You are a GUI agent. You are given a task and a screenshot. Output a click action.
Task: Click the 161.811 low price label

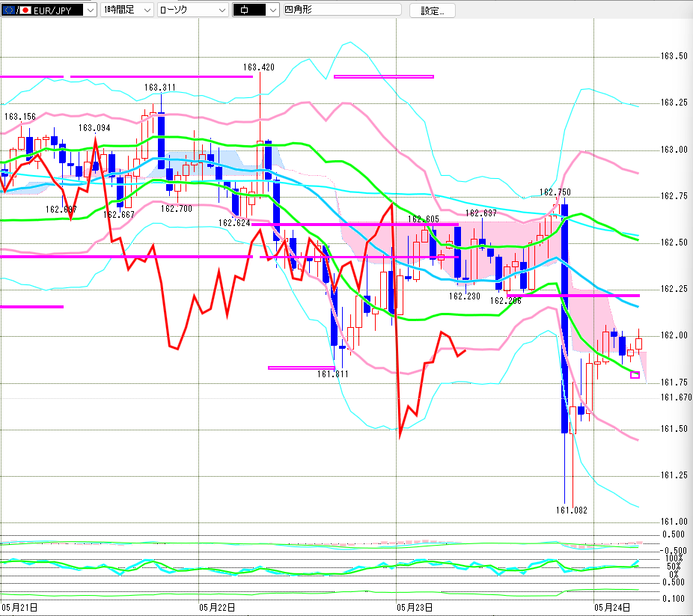tap(333, 374)
